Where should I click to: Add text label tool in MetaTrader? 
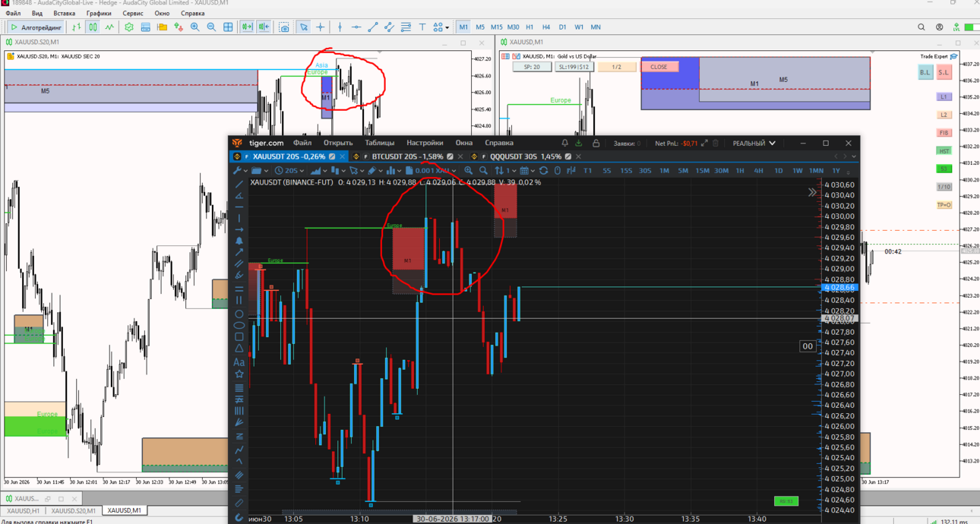pyautogui.click(x=422, y=27)
